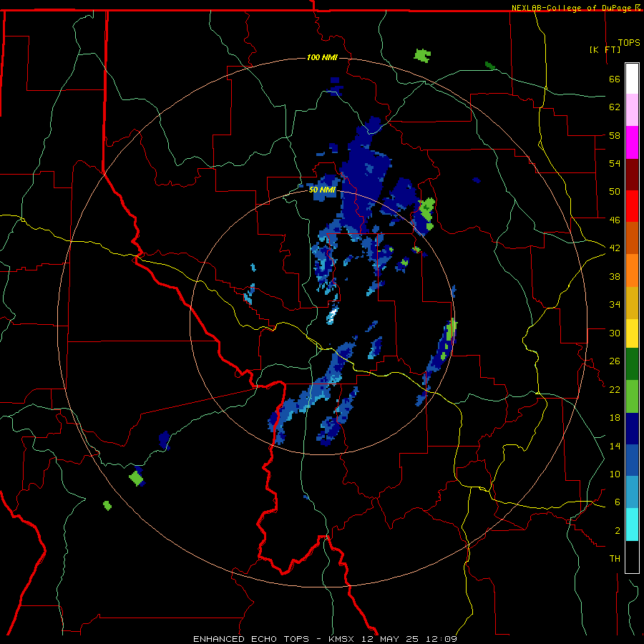This screenshot has width=644, height=644.
Task: Click the "12:09" timestamp
Action: [441, 639]
